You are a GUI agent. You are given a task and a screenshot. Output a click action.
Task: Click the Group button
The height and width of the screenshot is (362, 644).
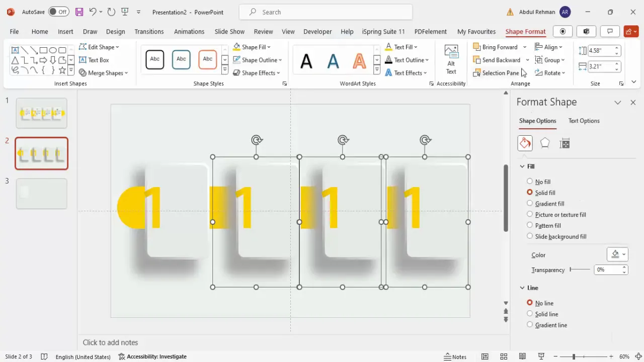click(550, 60)
